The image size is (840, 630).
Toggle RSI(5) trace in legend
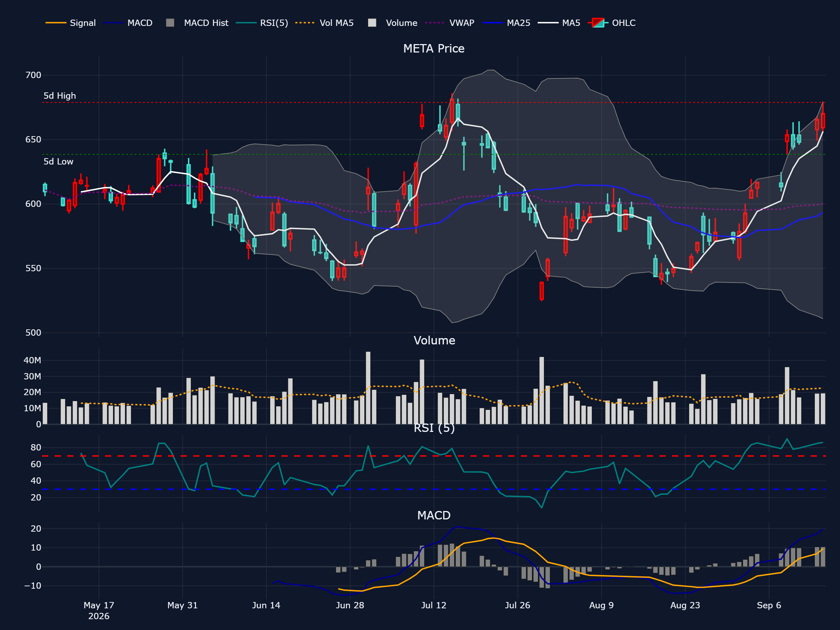pyautogui.click(x=262, y=23)
